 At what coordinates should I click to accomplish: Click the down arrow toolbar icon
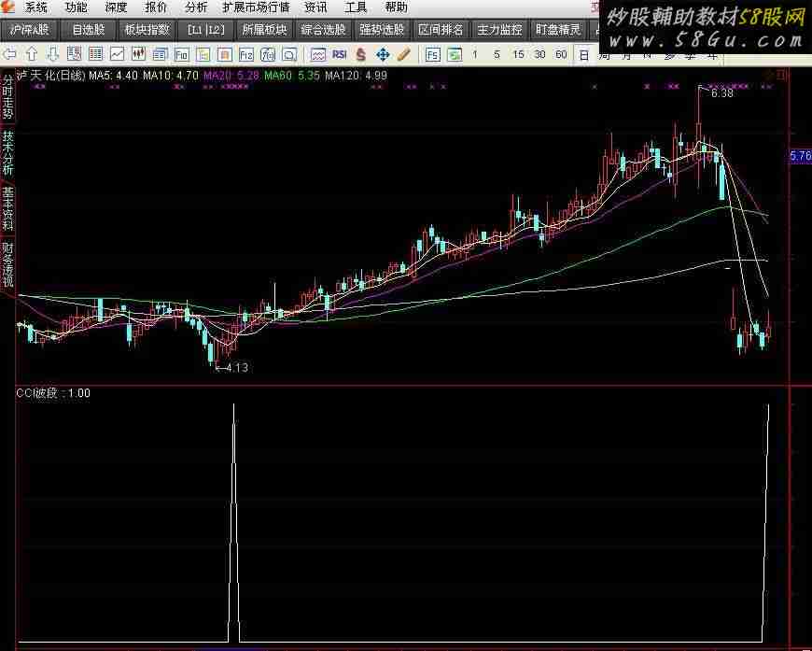(53, 54)
